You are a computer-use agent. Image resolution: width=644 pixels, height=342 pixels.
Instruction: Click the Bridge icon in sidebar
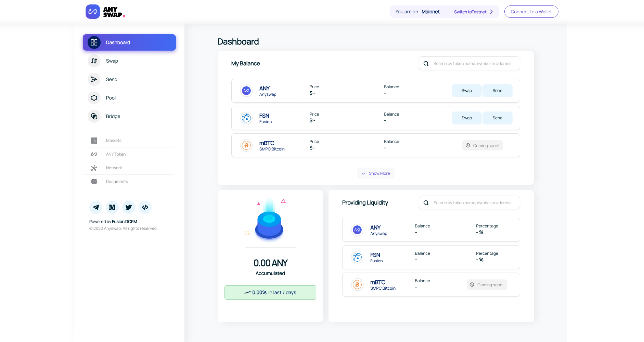[94, 116]
